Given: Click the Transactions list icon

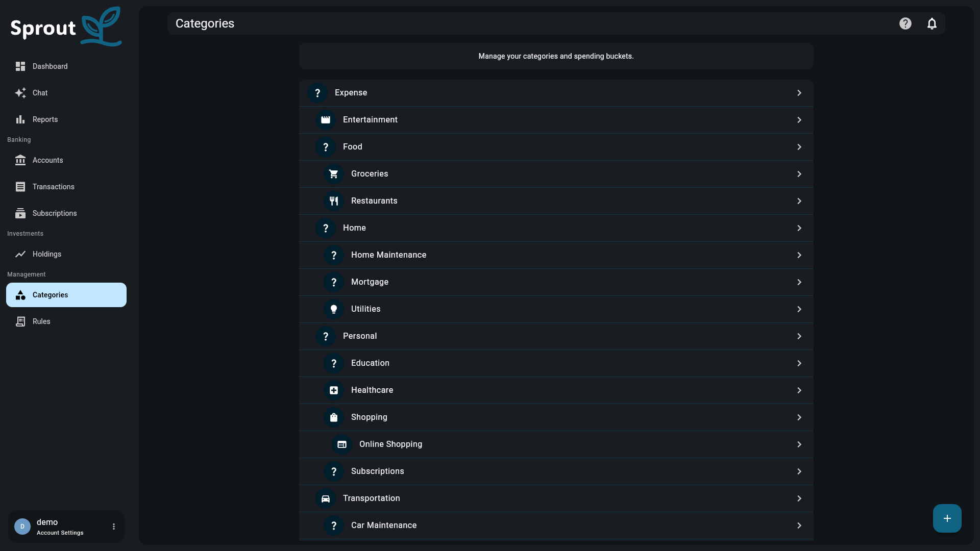Looking at the screenshot, I should click(20, 187).
